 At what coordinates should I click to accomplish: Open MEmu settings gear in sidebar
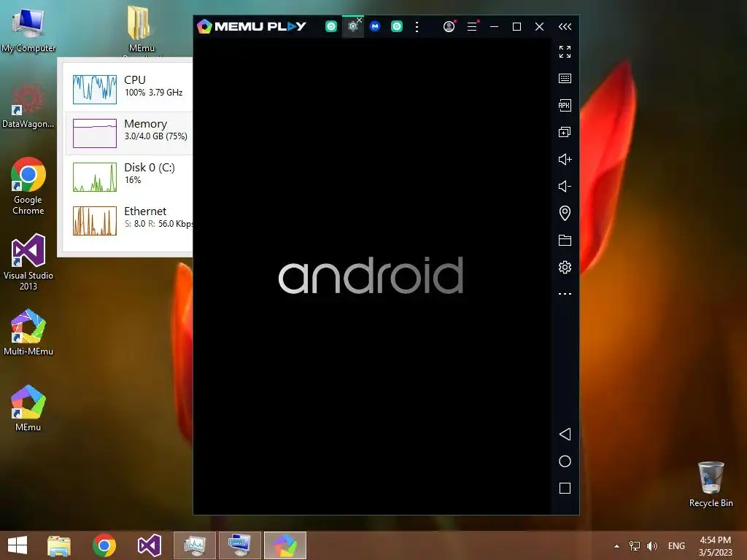[565, 267]
